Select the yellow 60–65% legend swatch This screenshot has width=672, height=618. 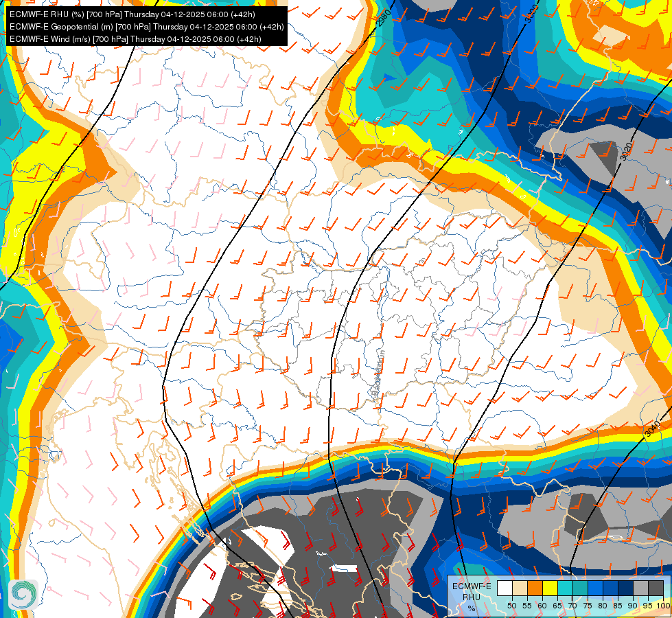coord(550,588)
